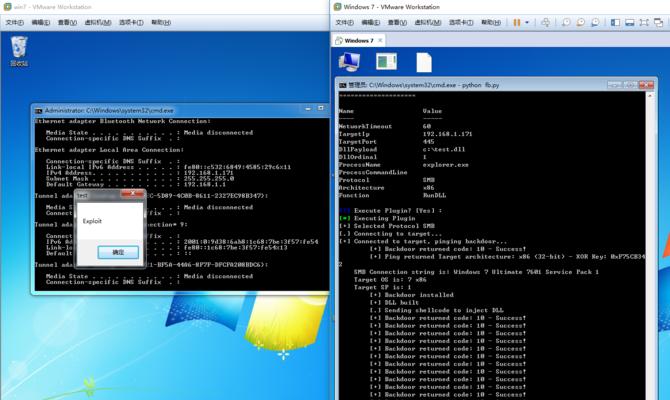Screen dimensions: 670x400
Task: Open 文件(F) menu in win7 VMware window
Action: click(15, 22)
